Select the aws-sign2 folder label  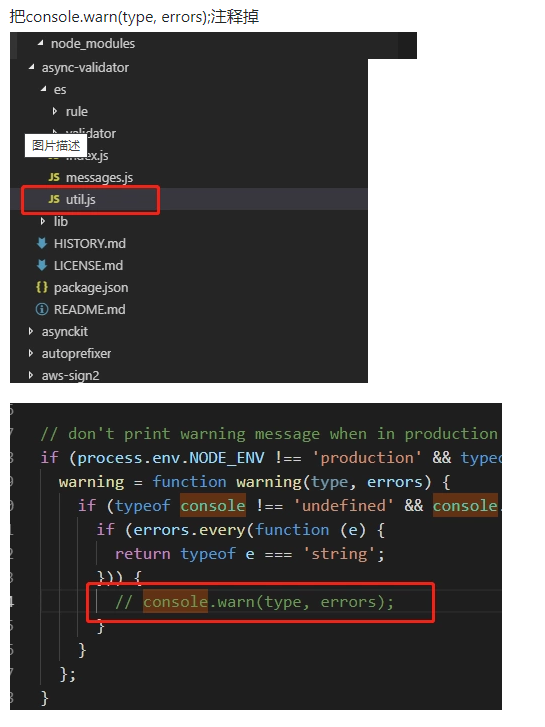[x=71, y=376]
